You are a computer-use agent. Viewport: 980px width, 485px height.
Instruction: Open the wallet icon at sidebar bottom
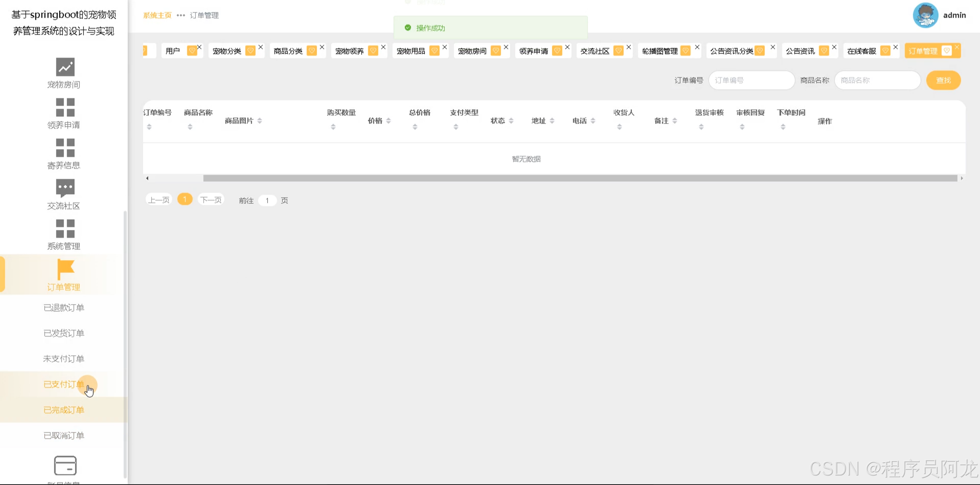[x=65, y=465]
